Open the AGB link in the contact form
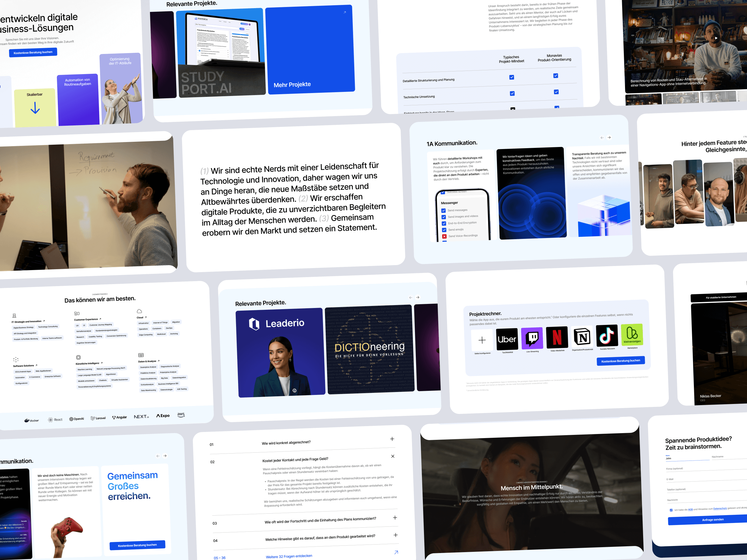747x560 pixels. coord(690,510)
